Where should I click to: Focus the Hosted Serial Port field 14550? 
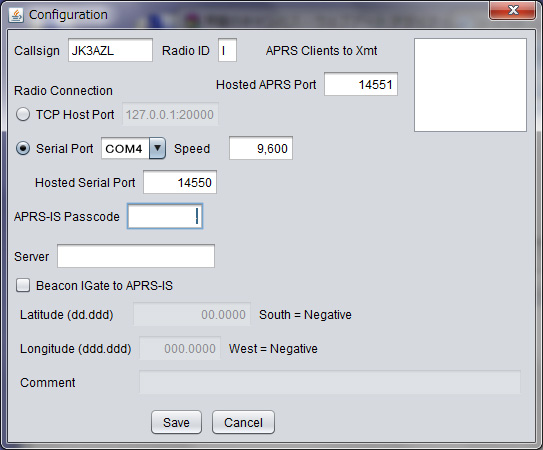point(180,182)
